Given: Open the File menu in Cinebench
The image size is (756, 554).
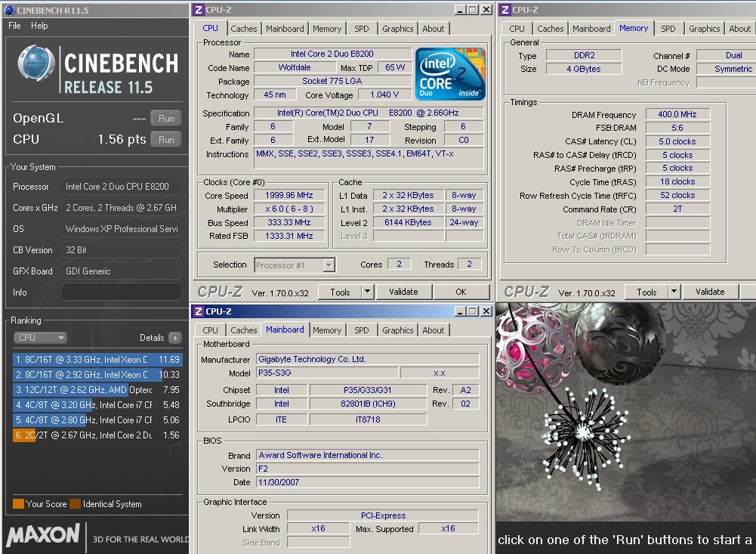Looking at the screenshot, I should [x=14, y=26].
